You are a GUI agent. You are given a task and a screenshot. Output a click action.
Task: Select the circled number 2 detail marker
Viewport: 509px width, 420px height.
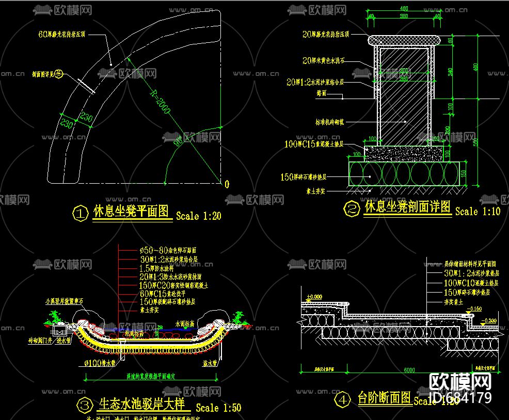352,208
